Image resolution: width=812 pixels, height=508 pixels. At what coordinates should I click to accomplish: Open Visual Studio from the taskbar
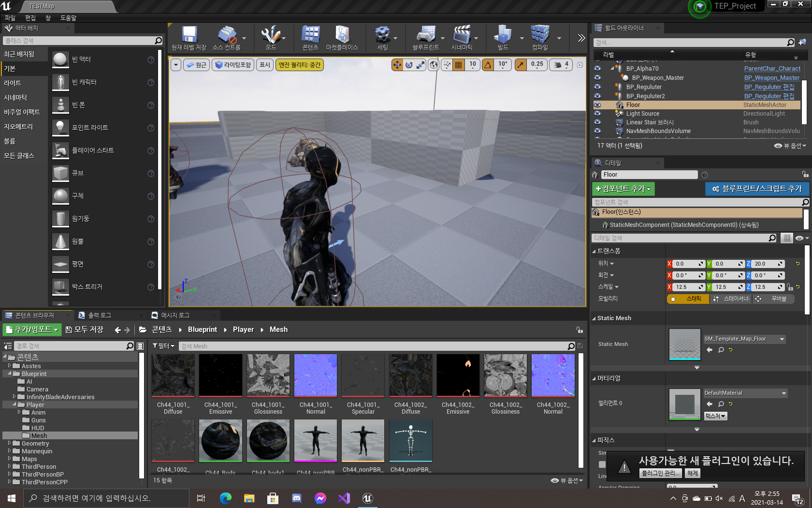point(344,498)
